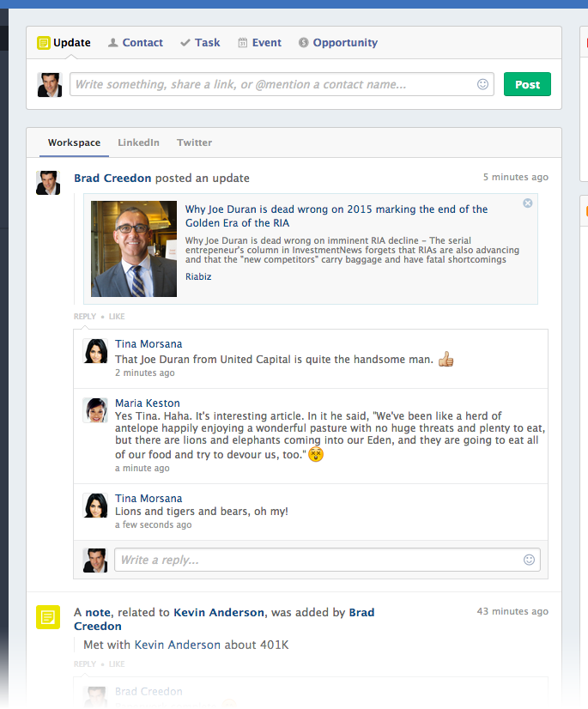Select the Event tab

point(259,43)
